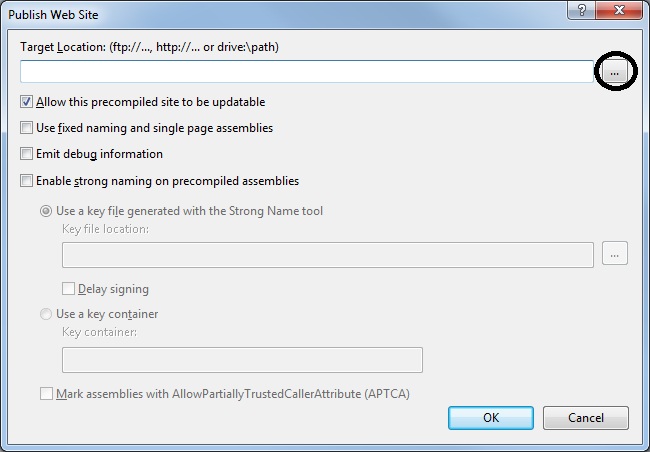Tick the Delay signing checkbox

tap(69, 289)
